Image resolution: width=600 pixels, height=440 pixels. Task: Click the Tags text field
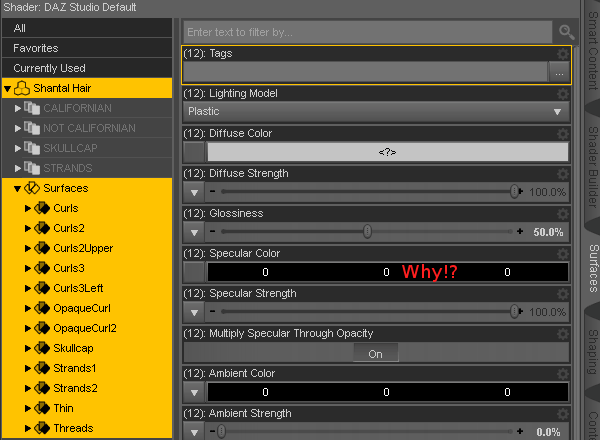365,72
